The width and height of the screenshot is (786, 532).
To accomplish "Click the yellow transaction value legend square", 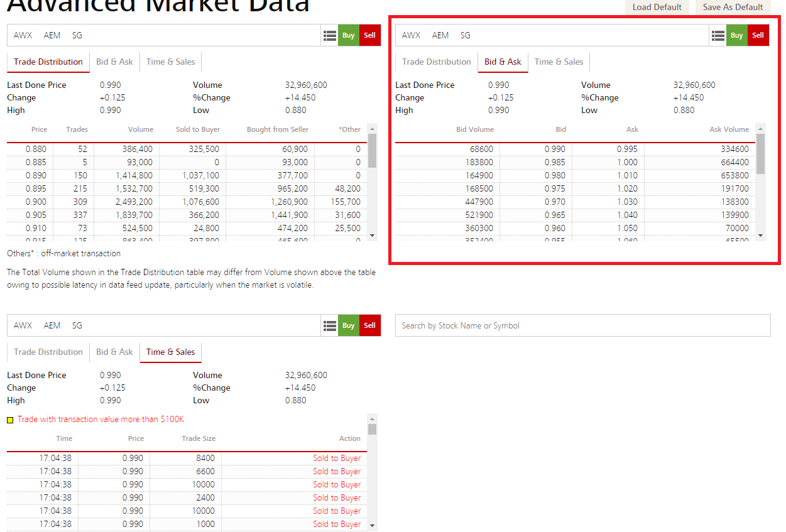I will [9, 418].
